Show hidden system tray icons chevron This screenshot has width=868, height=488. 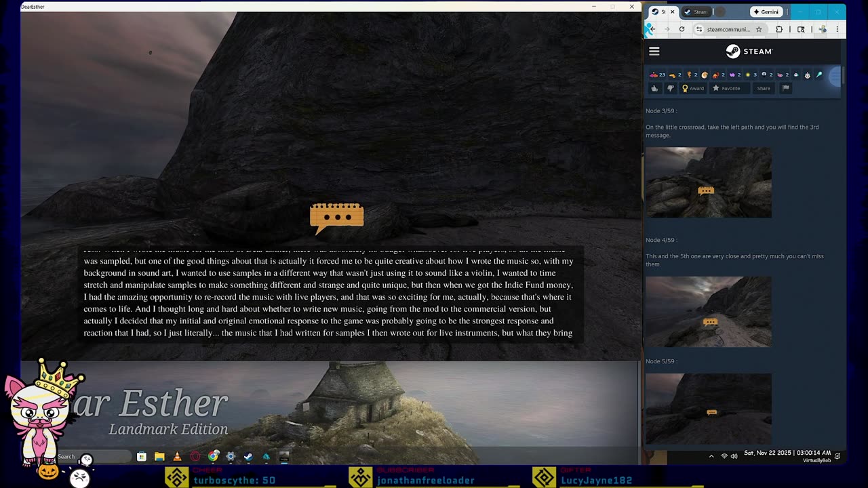[x=711, y=456]
